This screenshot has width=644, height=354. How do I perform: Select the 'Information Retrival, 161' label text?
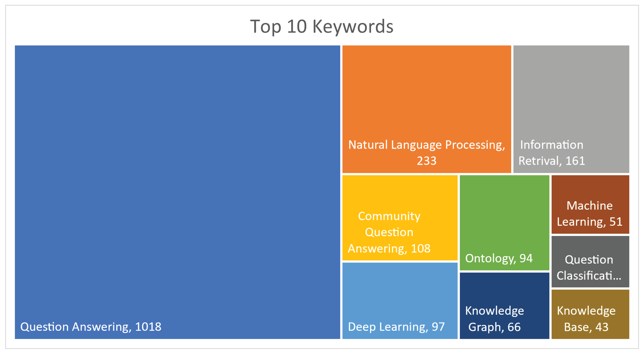click(x=551, y=152)
